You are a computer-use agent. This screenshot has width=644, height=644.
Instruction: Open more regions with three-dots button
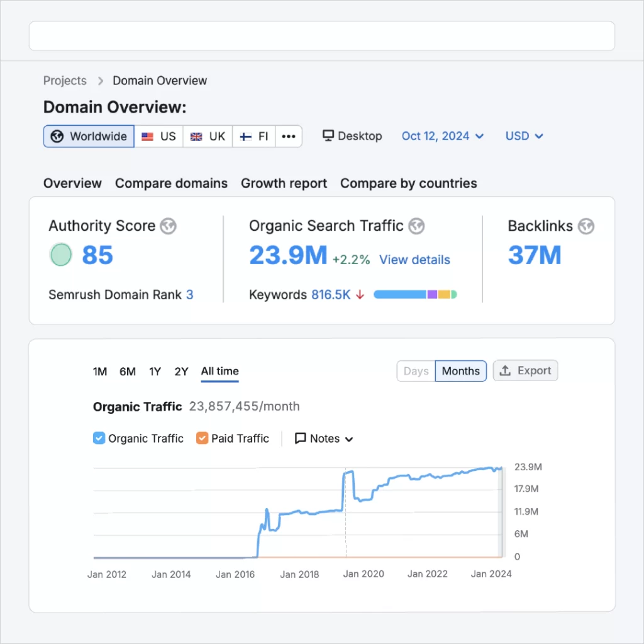point(289,136)
